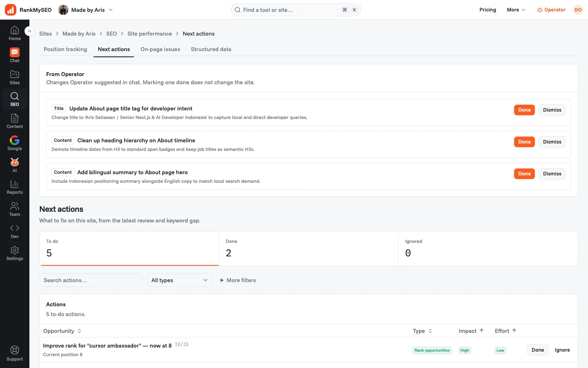Sort the table by Opportunity
This screenshot has width=588, height=368.
(62, 331)
